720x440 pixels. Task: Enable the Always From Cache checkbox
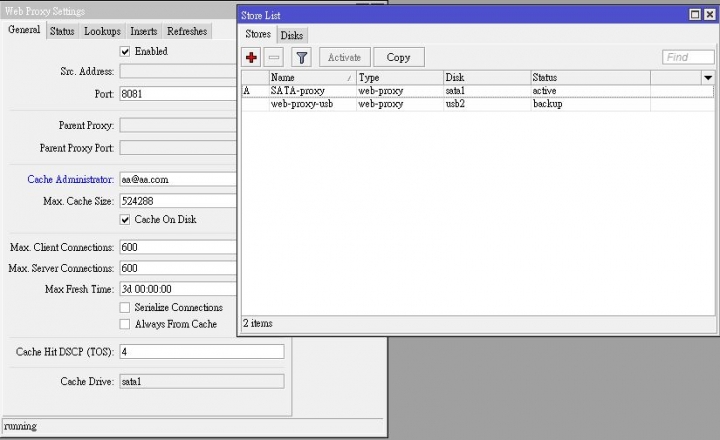[125, 324]
